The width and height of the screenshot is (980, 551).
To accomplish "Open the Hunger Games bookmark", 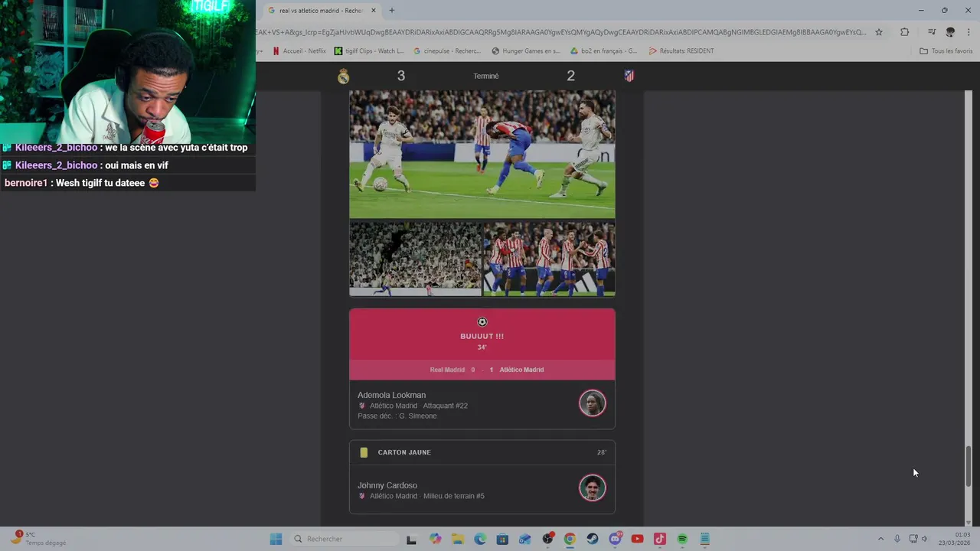I will (526, 51).
